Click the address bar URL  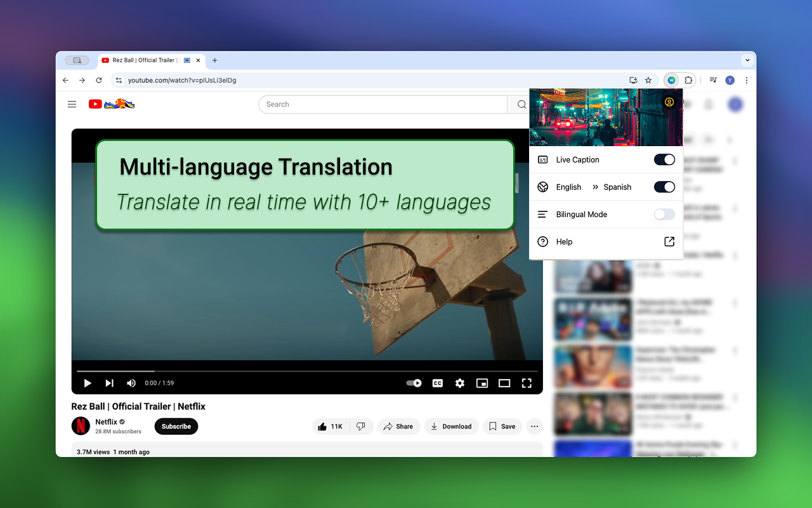pyautogui.click(x=182, y=81)
